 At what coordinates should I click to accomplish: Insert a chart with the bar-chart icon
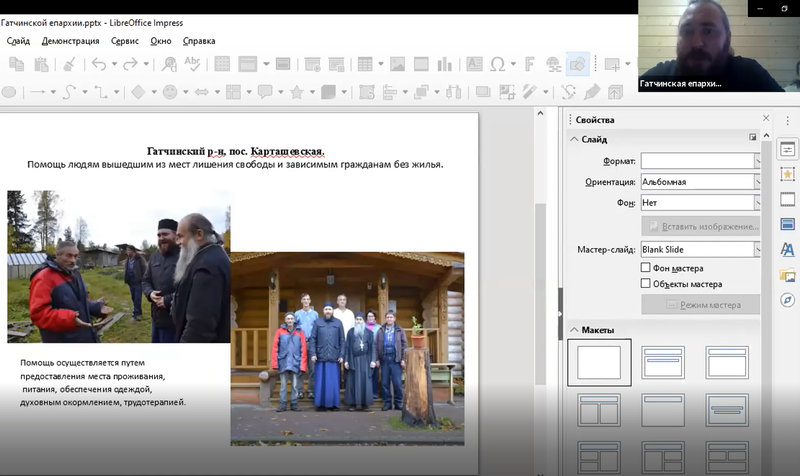point(444,64)
